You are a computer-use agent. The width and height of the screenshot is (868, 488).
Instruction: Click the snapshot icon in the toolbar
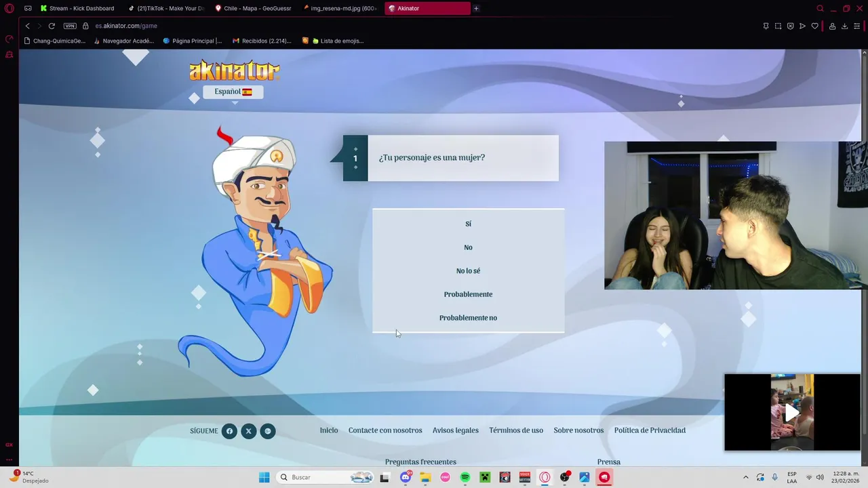coord(778,26)
